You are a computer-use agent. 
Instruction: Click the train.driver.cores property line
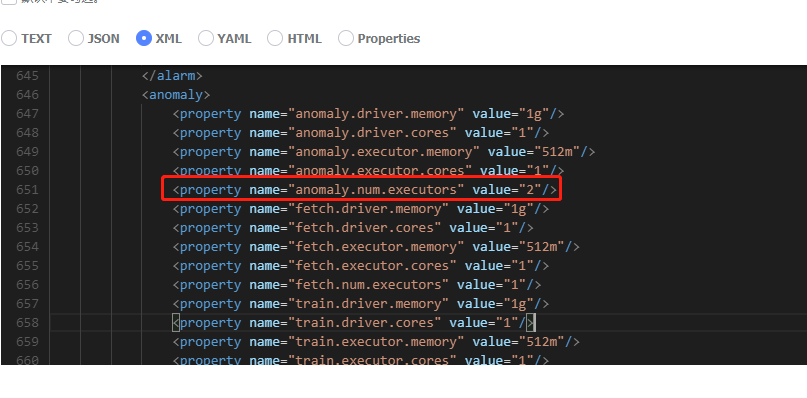pyautogui.click(x=354, y=323)
